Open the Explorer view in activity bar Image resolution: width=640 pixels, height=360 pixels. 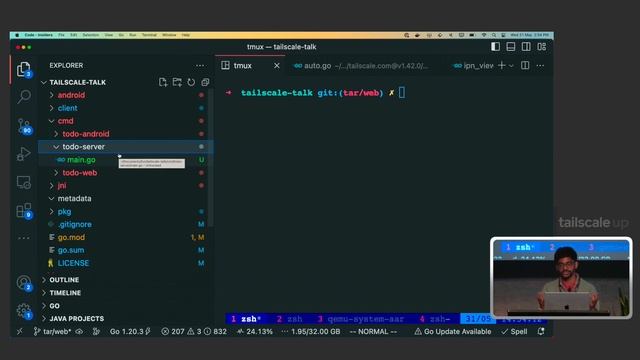(x=24, y=69)
